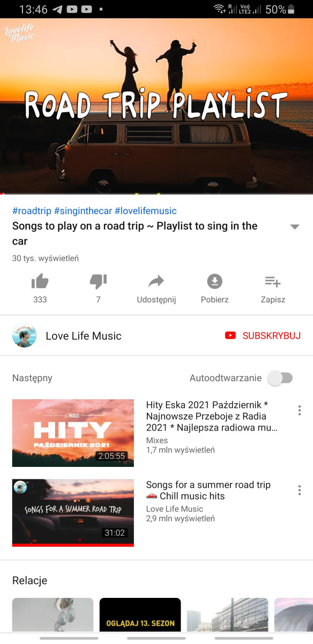Tap the Udostępnij share arrow icon

coord(156,281)
